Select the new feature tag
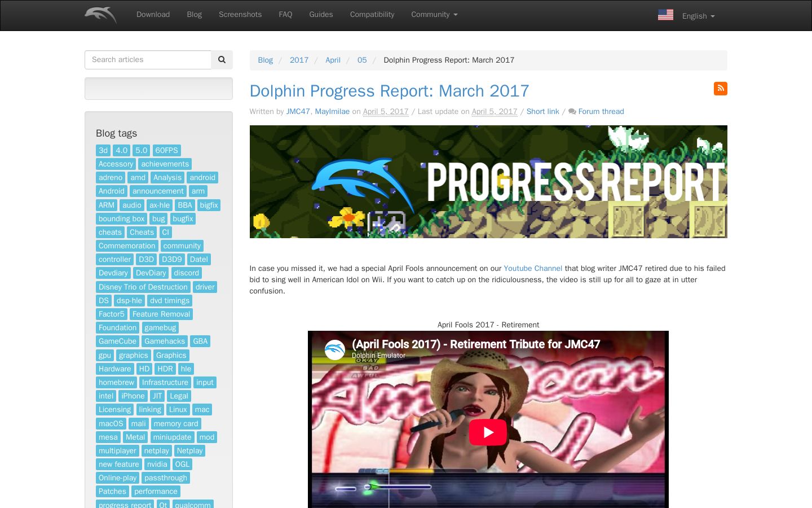The image size is (812, 508). click(x=118, y=465)
